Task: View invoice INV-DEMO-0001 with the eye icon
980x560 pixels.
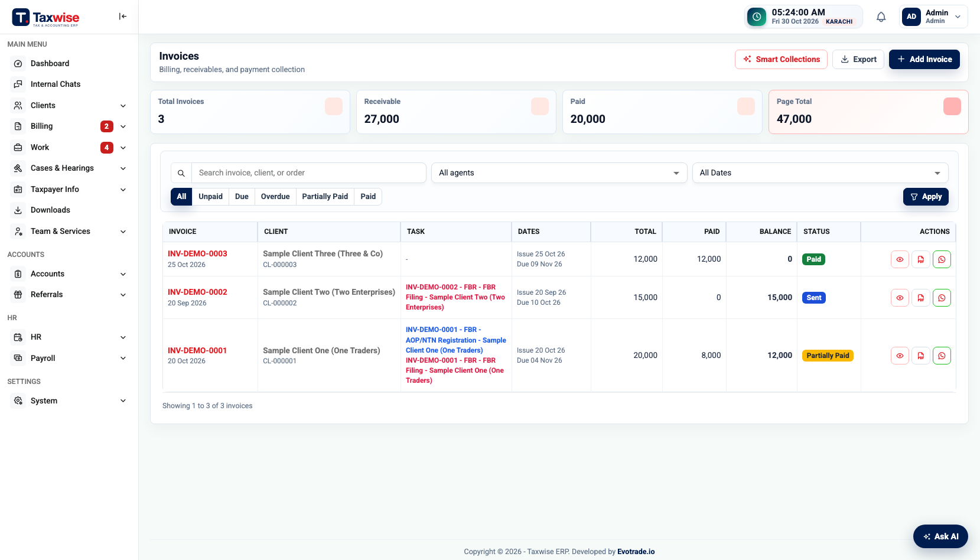Action: click(900, 356)
